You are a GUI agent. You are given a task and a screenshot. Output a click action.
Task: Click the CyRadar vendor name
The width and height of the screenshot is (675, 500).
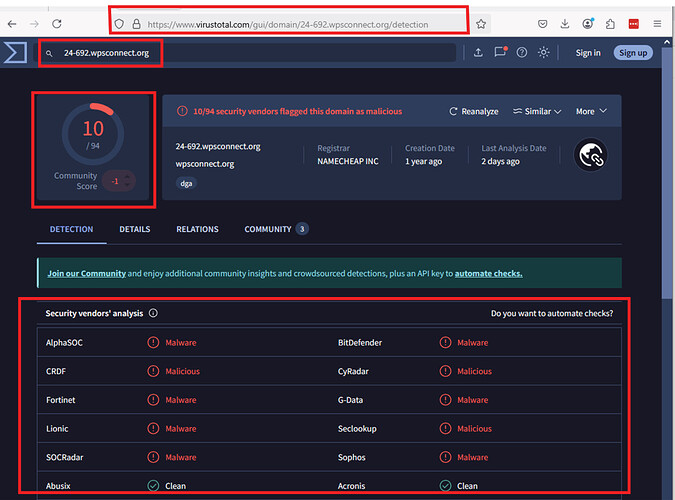[x=353, y=371]
